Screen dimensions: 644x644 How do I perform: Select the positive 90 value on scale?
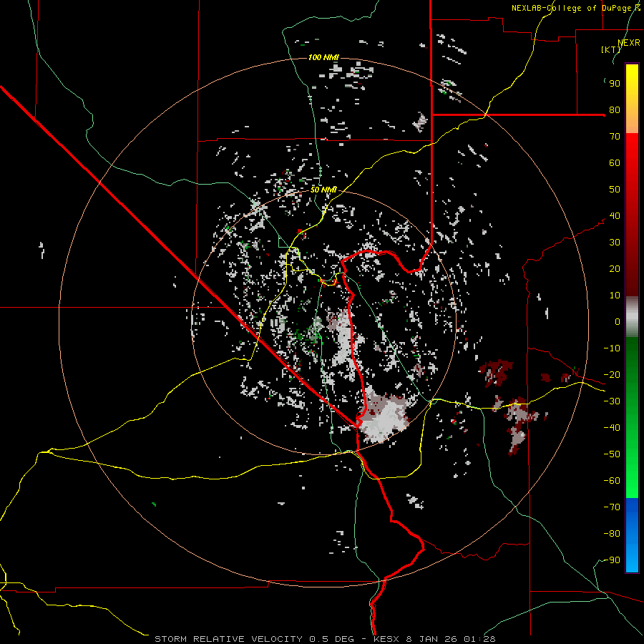pos(615,84)
